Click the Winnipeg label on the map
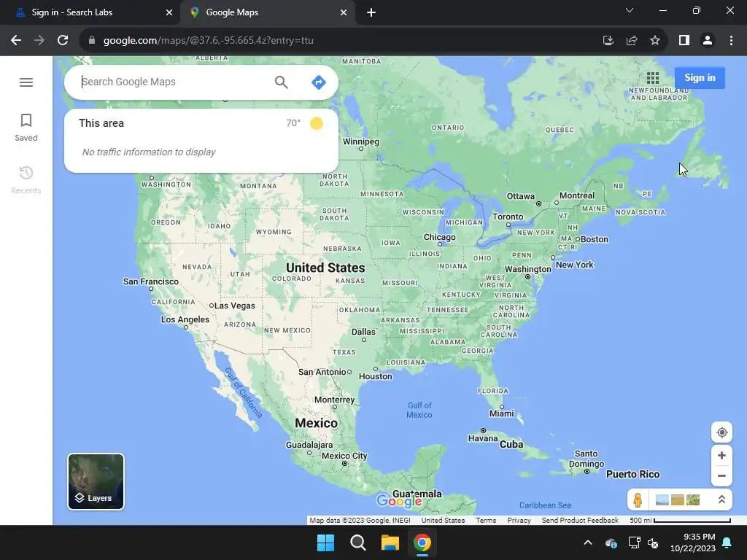The width and height of the screenshot is (747, 560). (360, 141)
